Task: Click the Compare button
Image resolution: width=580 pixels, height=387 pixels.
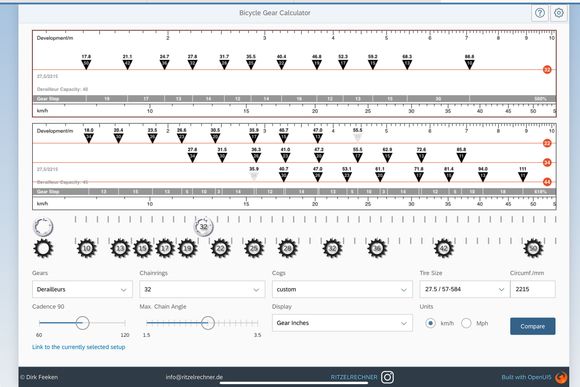Action: (533, 326)
